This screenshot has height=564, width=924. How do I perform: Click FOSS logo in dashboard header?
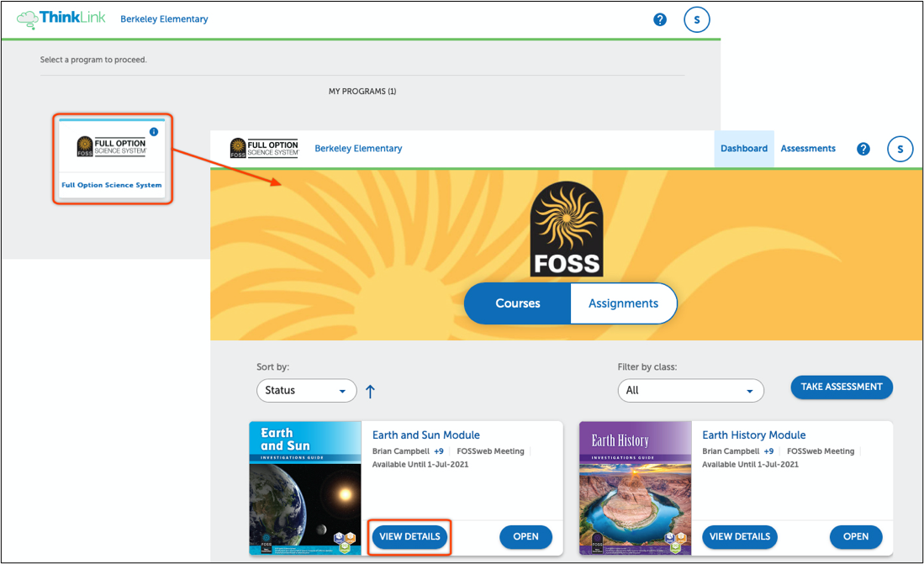(264, 149)
